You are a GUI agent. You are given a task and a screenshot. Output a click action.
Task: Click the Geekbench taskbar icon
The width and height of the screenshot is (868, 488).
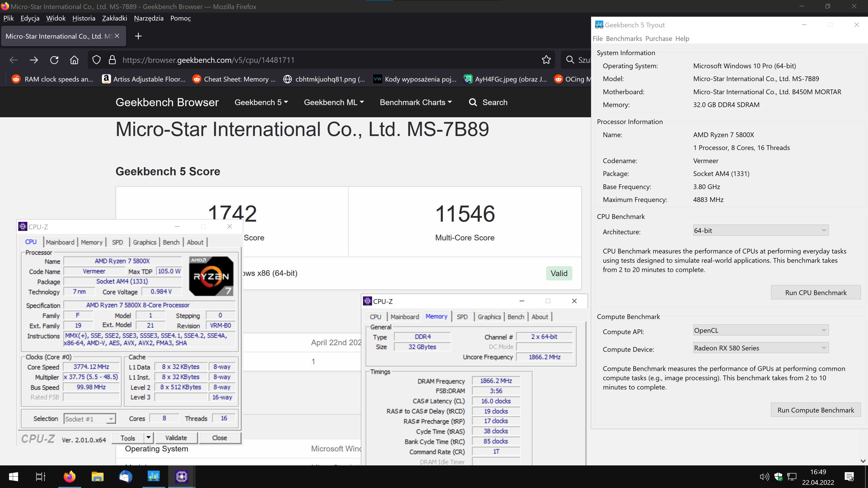point(153,476)
